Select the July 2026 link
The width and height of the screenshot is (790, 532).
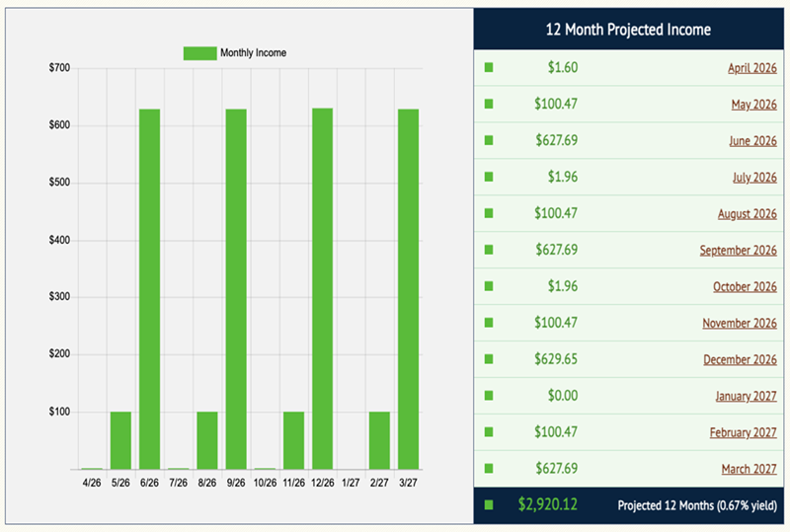click(x=754, y=178)
